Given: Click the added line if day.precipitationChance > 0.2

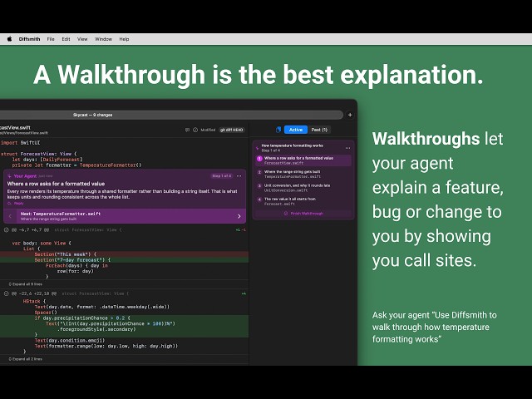Looking at the screenshot, I should point(124,318).
